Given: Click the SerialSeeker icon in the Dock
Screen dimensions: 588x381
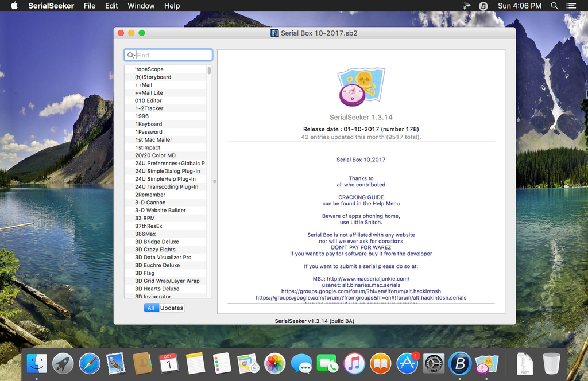Looking at the screenshot, I should point(486,363).
